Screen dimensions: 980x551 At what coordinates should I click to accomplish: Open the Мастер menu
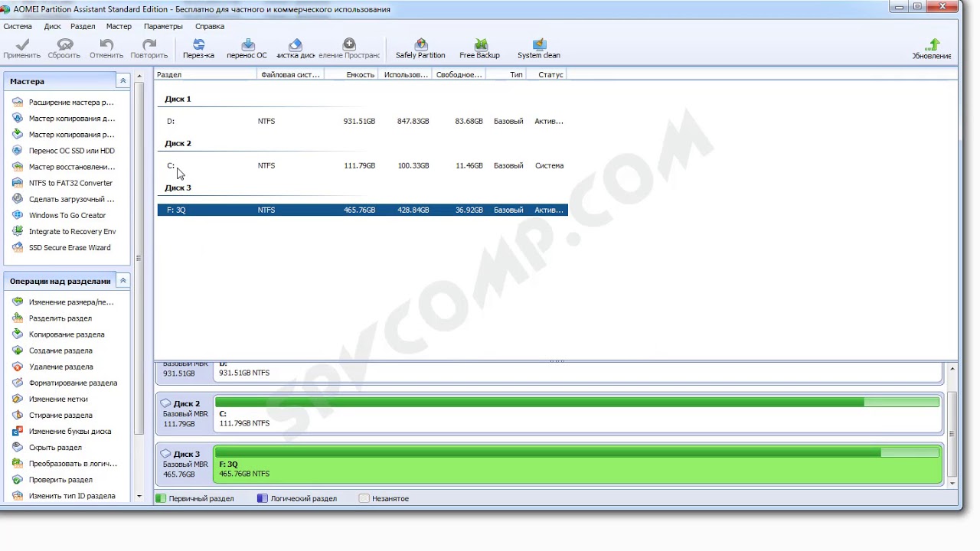pyautogui.click(x=119, y=26)
